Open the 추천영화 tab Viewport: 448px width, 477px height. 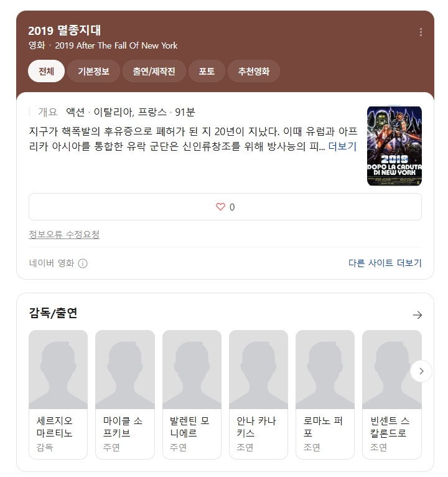(254, 71)
